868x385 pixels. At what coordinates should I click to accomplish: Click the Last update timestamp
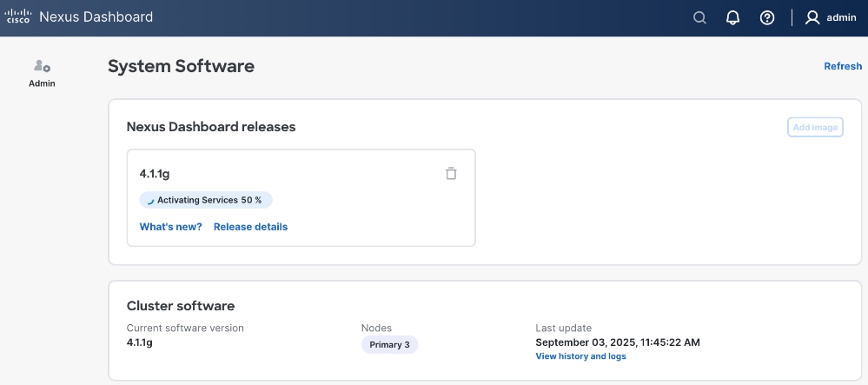coord(617,342)
